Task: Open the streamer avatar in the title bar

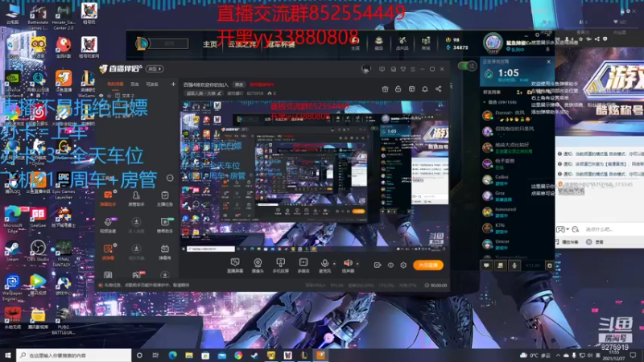Action: (x=366, y=69)
